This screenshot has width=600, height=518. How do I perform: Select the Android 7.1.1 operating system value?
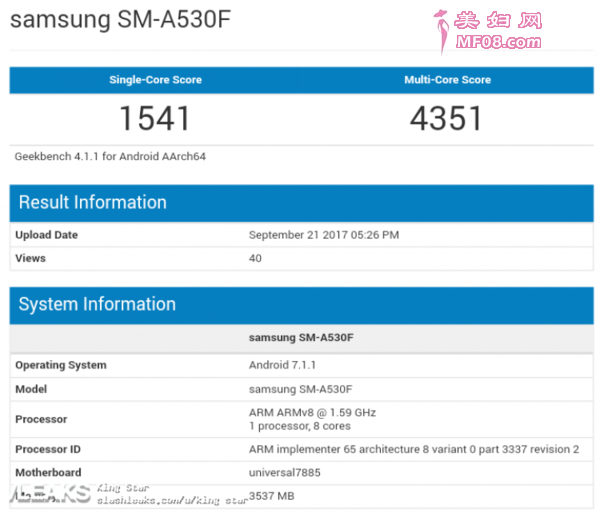282,365
